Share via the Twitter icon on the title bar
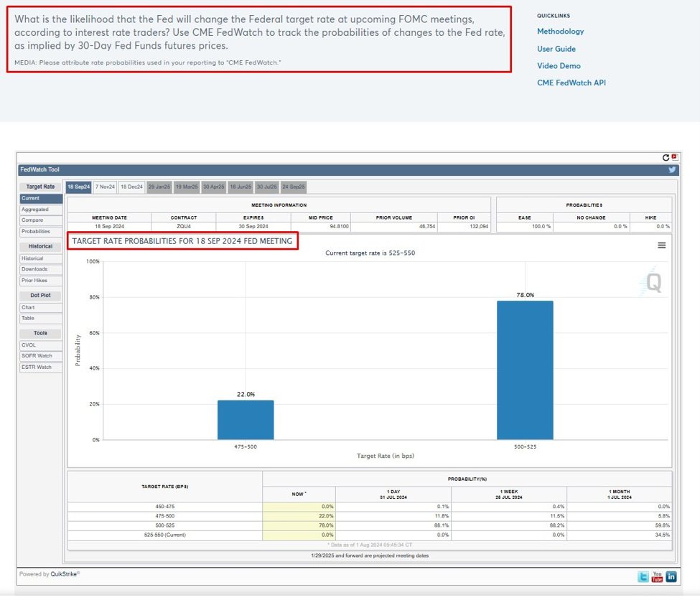The image size is (700, 600). click(671, 169)
